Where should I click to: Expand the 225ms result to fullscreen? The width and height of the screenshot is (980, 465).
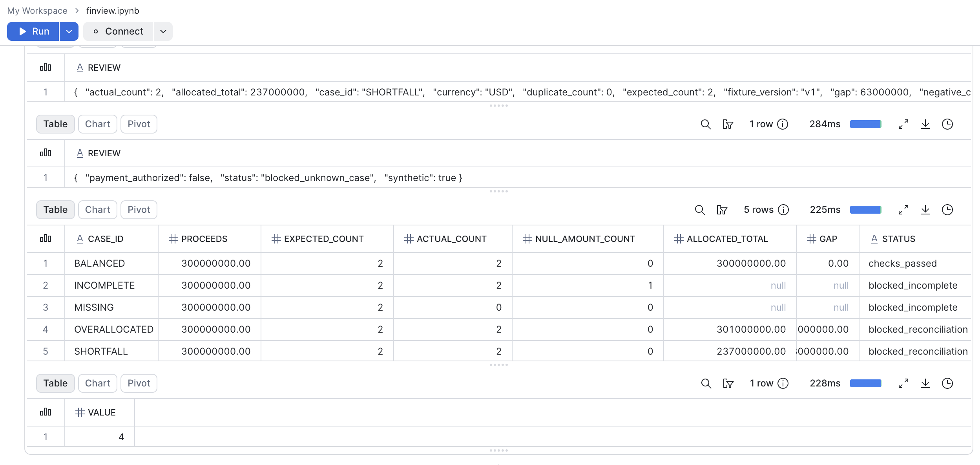click(903, 210)
